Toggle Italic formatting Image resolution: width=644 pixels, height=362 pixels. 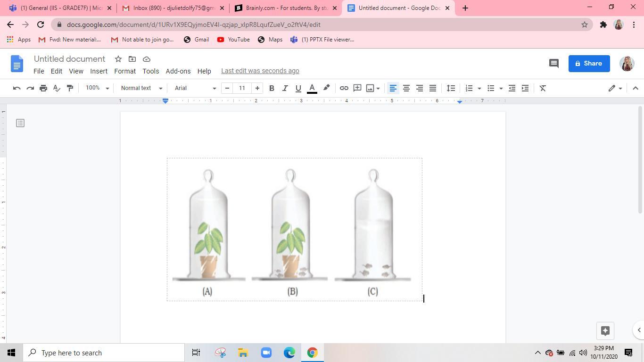coord(285,88)
